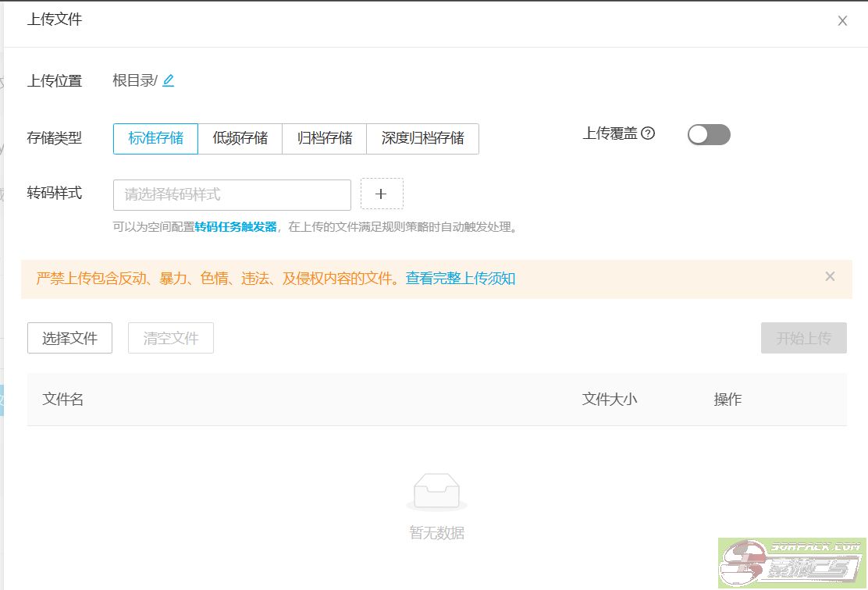Add a new transcoding style via plus icon
Screen dimensions: 868x590
coord(382,194)
